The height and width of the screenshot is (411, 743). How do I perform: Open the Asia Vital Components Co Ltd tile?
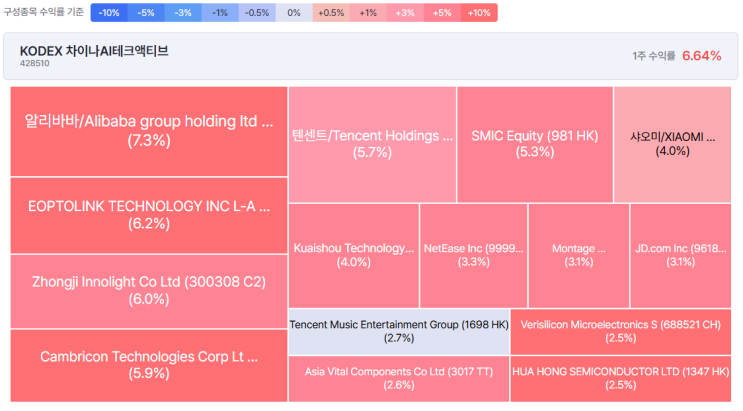[x=399, y=379]
